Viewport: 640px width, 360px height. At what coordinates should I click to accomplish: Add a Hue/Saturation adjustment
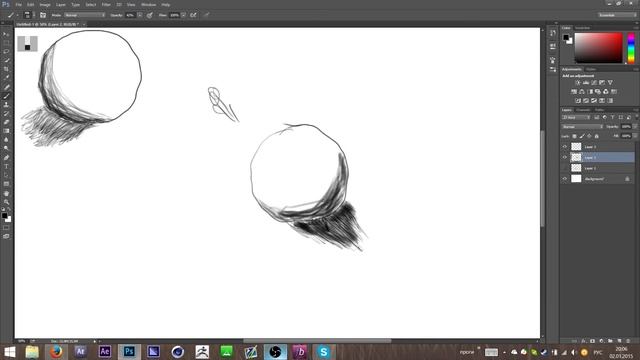574,91
